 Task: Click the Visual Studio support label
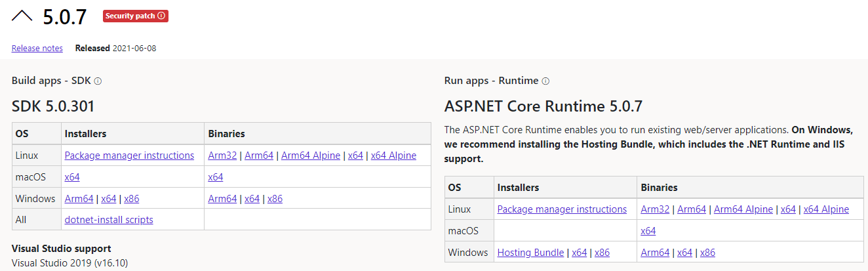62,249
